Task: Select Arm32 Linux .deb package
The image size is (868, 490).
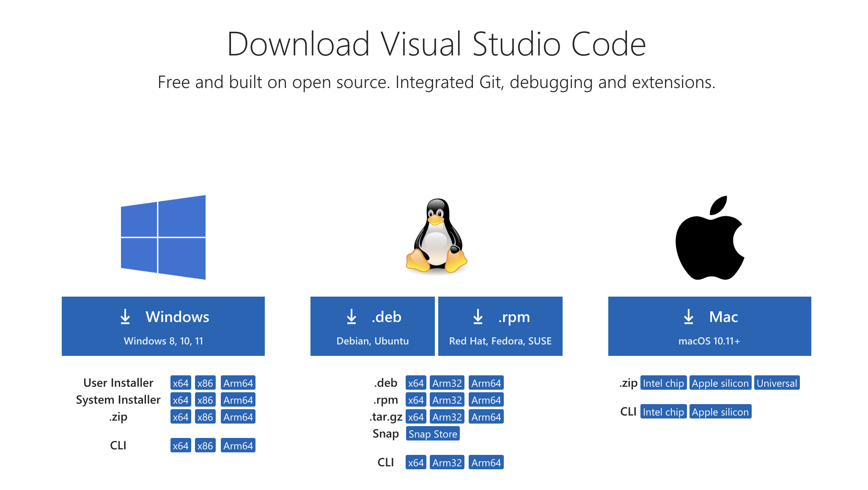Action: 447,383
